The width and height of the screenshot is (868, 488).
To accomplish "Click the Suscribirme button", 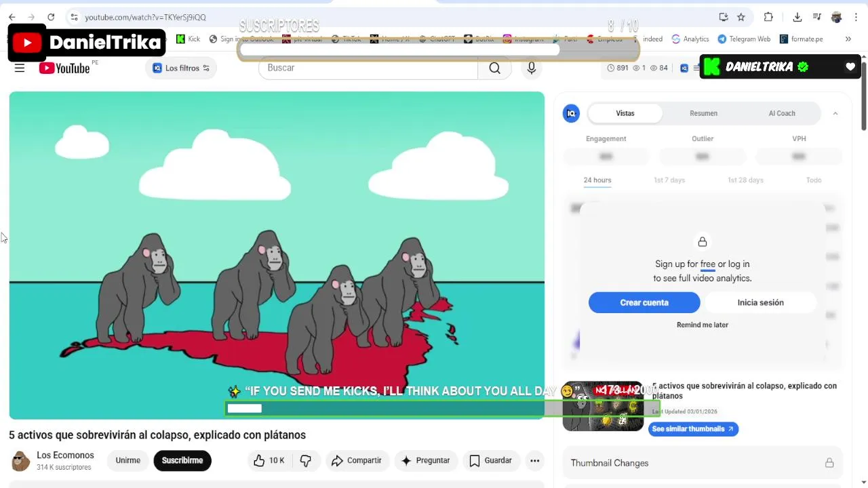I will 182,460.
